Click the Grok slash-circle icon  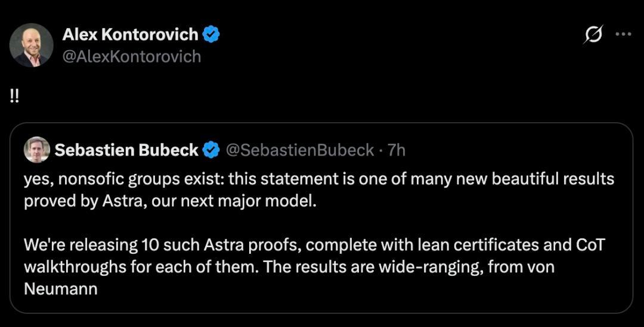click(593, 34)
